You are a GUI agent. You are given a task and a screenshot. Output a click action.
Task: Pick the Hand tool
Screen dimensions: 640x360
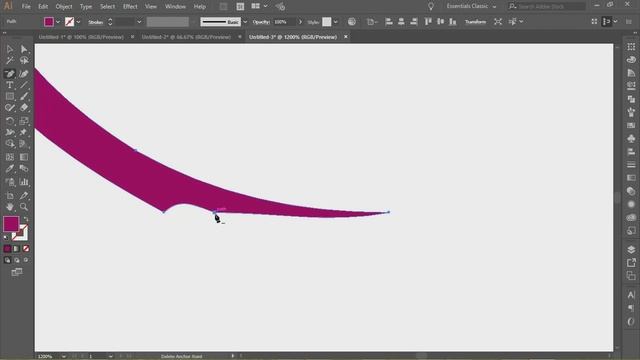10,207
